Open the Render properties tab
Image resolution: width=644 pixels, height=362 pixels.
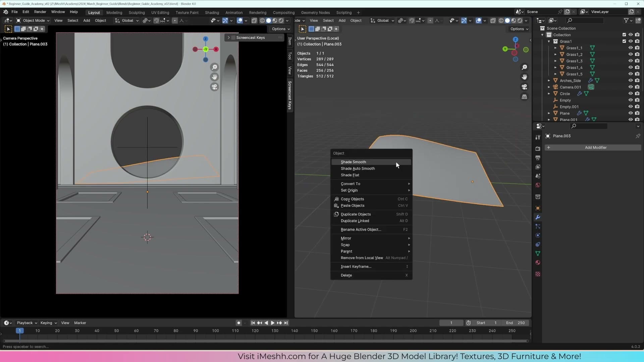(x=538, y=148)
